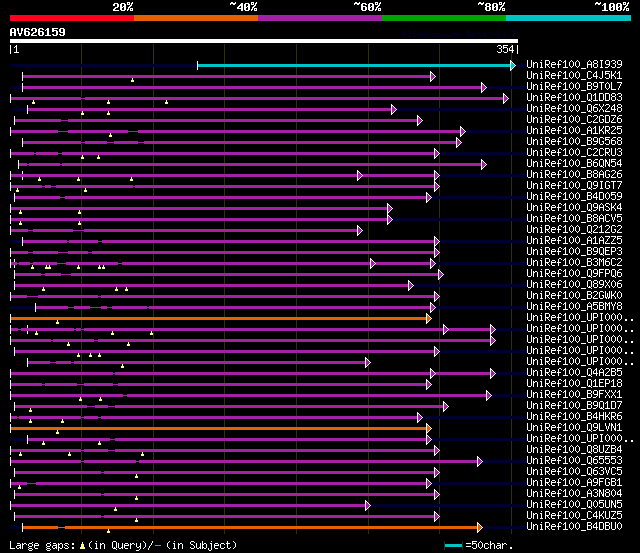Open the UniRef100_B9QEP3 hit label
Screen dimensions: 640x553
[x=574, y=252]
